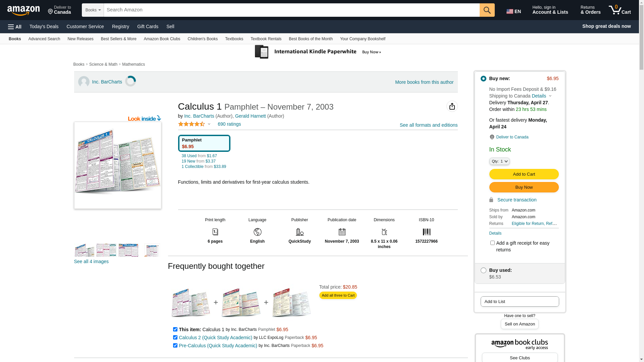Screen dimensions: 644x362
Task: Open the Qty quantity dropdown
Action: tap(499, 162)
